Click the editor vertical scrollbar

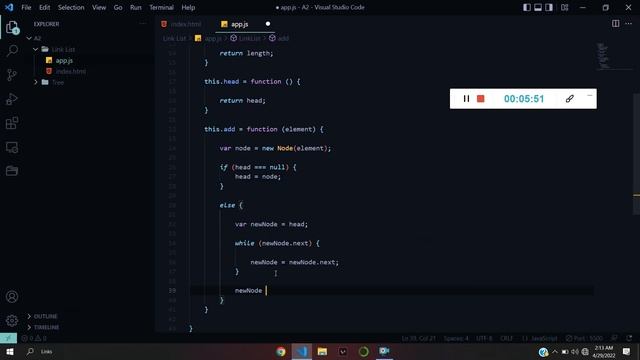[x=636, y=154]
